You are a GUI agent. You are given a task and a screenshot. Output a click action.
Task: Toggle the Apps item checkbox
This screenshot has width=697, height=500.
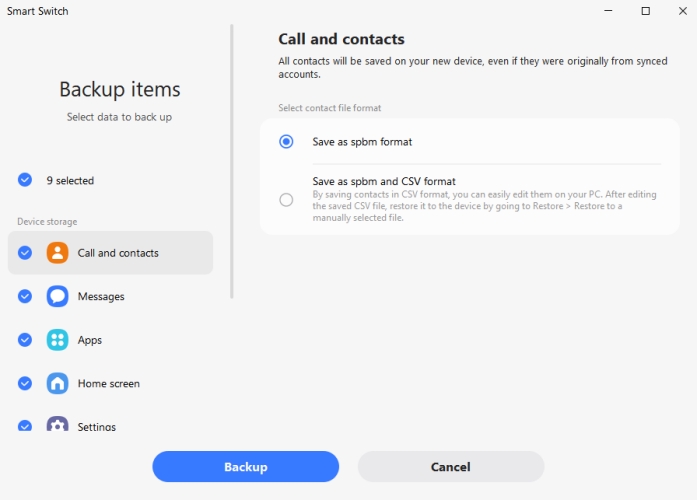[25, 340]
